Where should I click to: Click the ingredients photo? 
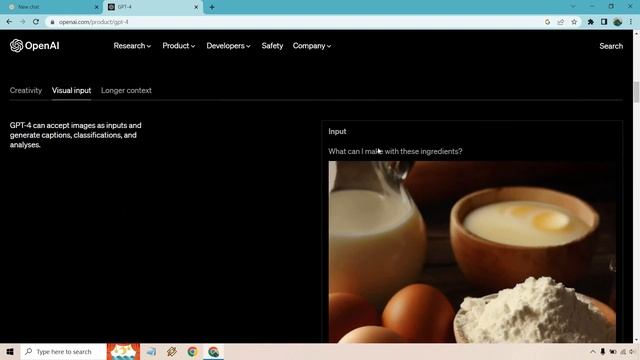pyautogui.click(x=472, y=252)
